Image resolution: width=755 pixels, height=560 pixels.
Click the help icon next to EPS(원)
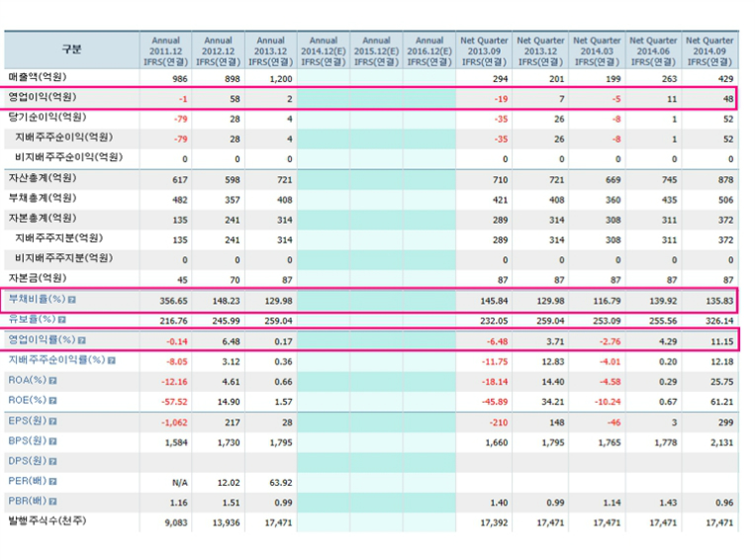coord(52,420)
